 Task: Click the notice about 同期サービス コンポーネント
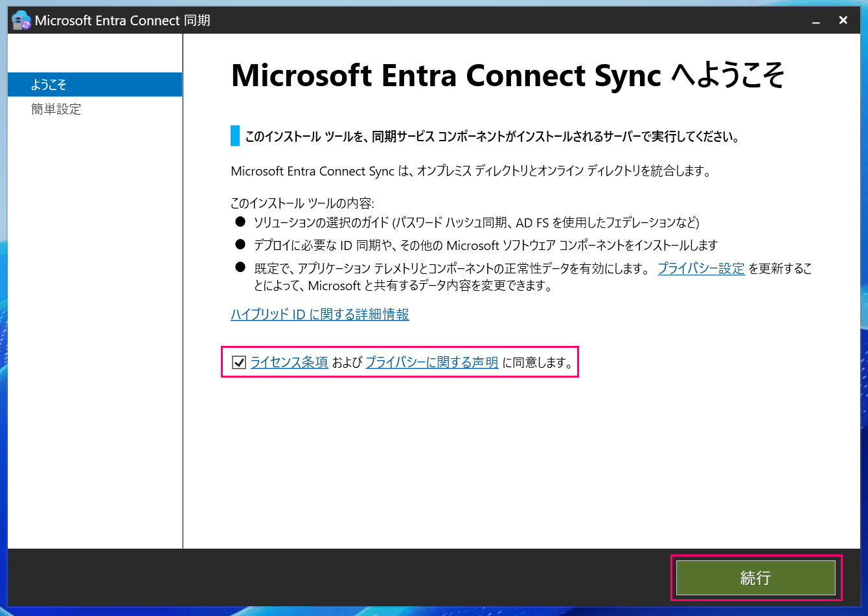492,137
